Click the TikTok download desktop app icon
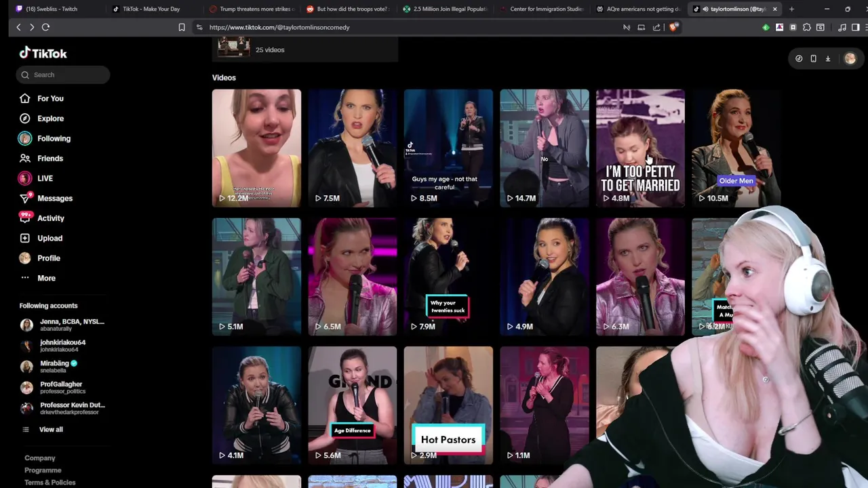 (x=828, y=59)
